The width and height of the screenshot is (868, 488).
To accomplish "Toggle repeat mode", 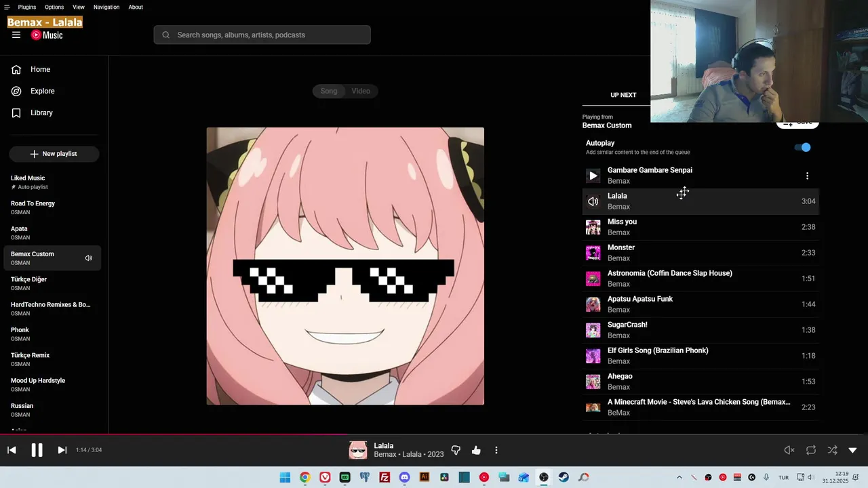I will click(810, 450).
